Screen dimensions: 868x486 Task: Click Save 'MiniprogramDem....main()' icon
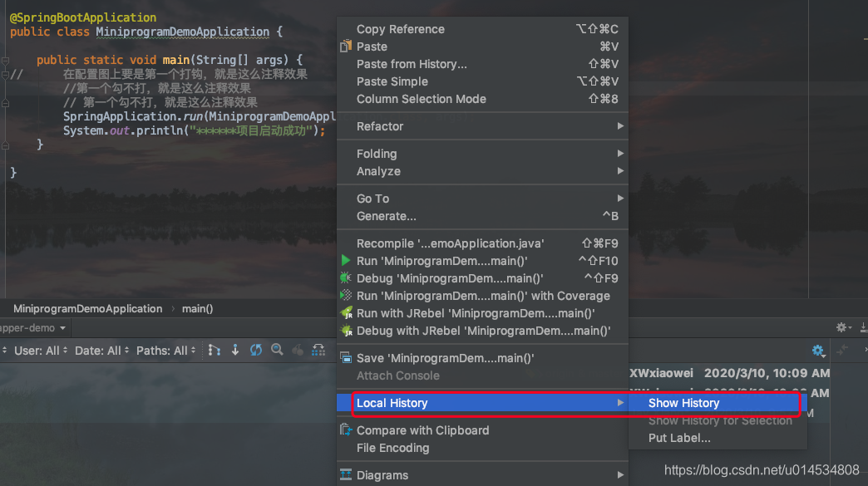click(346, 358)
